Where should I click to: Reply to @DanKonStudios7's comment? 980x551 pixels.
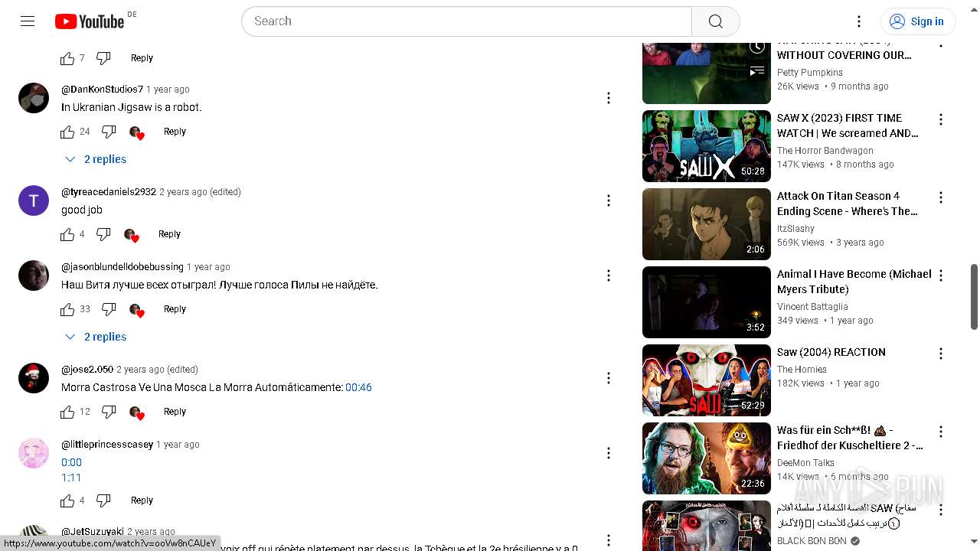(175, 132)
